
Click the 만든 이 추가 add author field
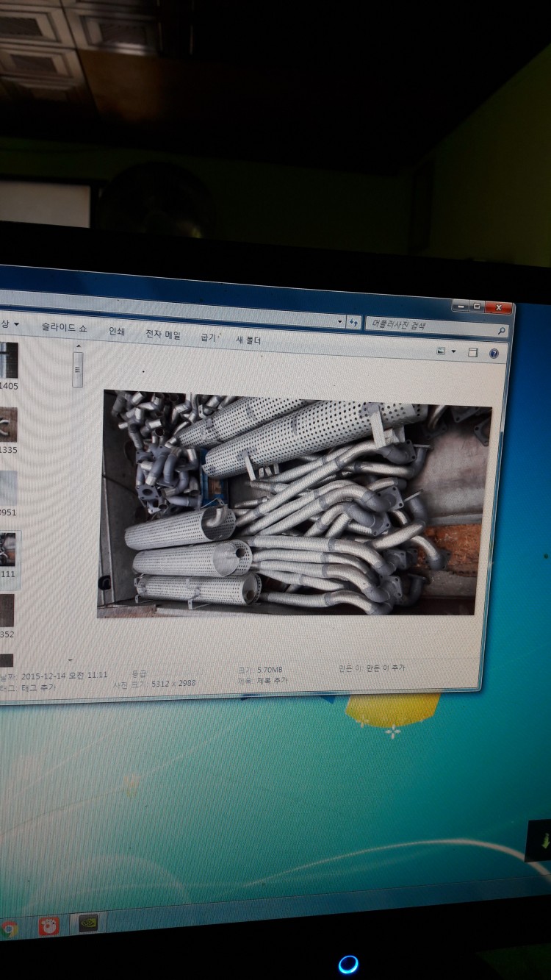(x=386, y=668)
